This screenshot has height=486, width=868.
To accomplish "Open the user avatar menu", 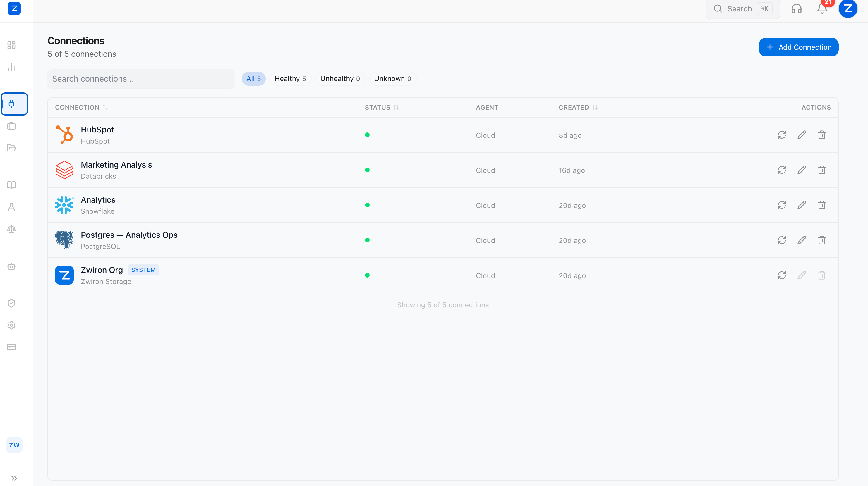I will [x=848, y=8].
